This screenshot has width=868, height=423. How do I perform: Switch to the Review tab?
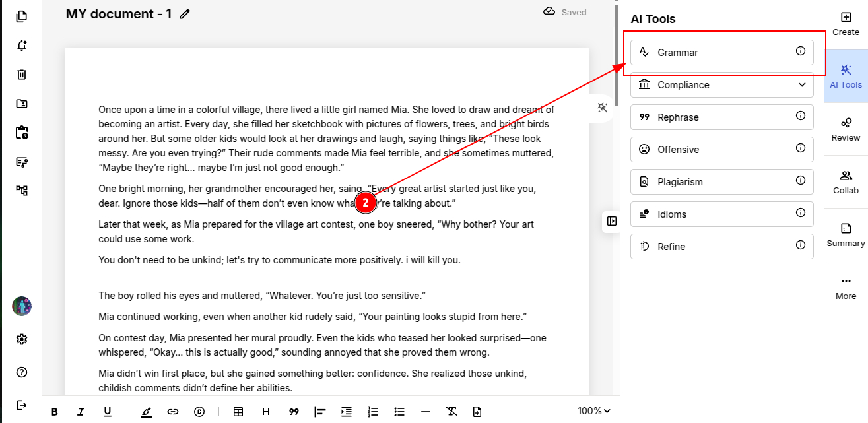pos(846,129)
